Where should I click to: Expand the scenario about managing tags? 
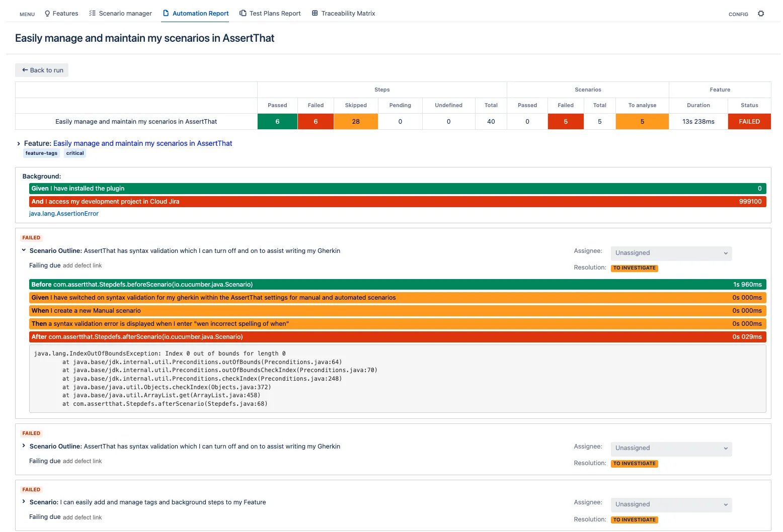click(24, 502)
